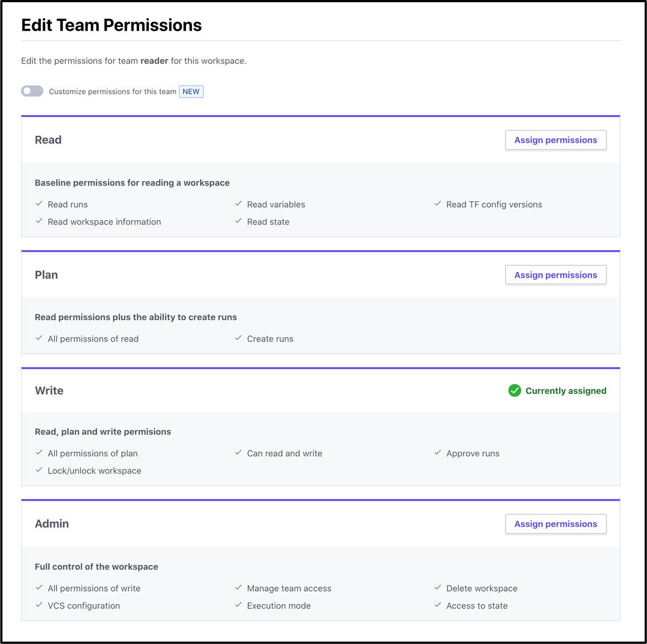Click Assign permissions for Admin
This screenshot has width=647, height=644.
[555, 524]
